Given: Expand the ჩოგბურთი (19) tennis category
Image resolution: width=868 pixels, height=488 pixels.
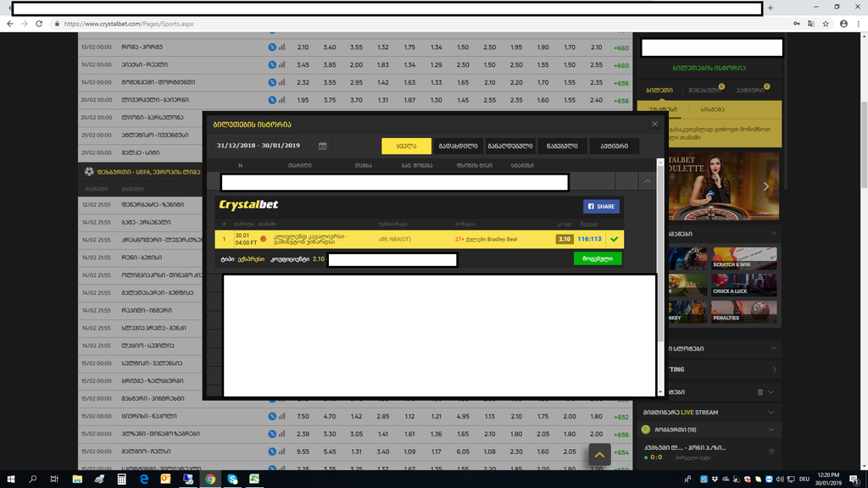Looking at the screenshot, I should [771, 430].
